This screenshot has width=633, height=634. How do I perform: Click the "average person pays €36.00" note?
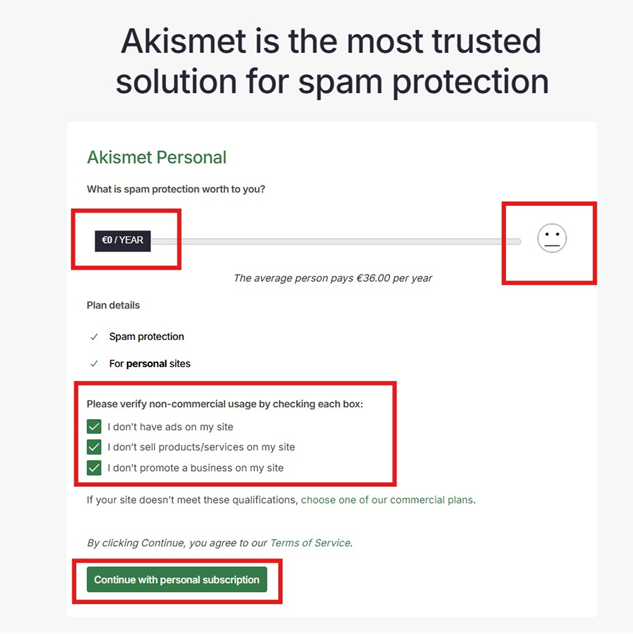point(333,278)
